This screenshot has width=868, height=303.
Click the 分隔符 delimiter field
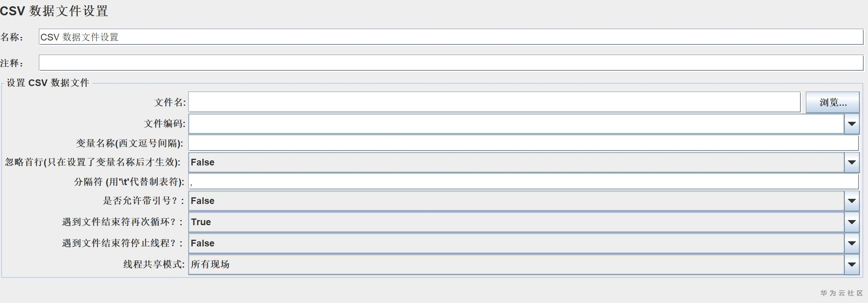click(523, 182)
